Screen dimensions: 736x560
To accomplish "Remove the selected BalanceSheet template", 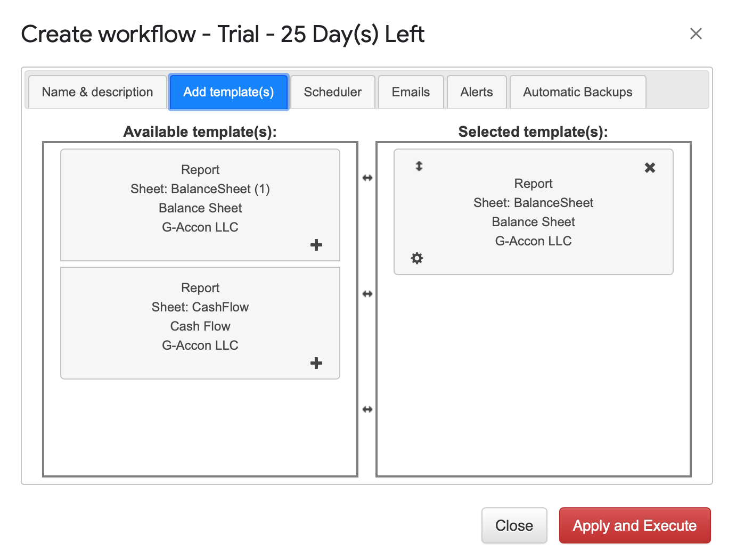I will (x=650, y=168).
